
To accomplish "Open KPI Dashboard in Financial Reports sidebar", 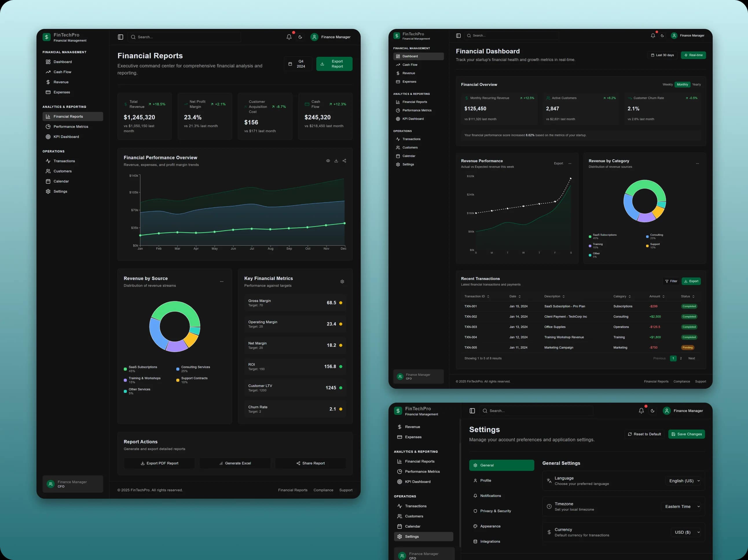I will 73,137.
